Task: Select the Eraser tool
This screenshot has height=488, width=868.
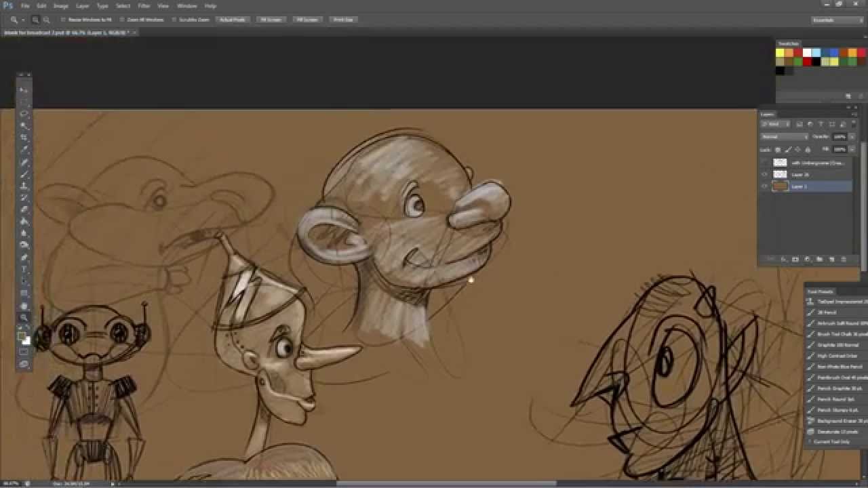Action: pos(24,209)
